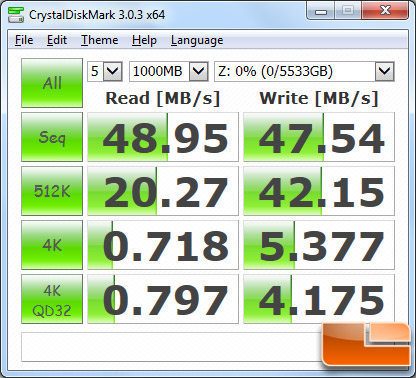Screen dimensions: 416x378
Task: Click the 4K read result 0.718
Action: click(x=163, y=245)
